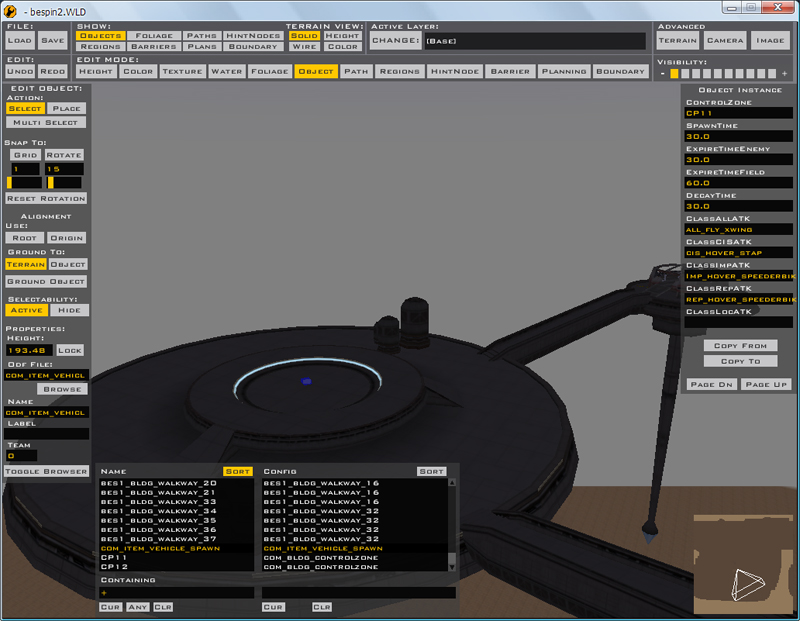Image resolution: width=800 pixels, height=621 pixels.
Task: Click the Label input field
Action: point(46,434)
